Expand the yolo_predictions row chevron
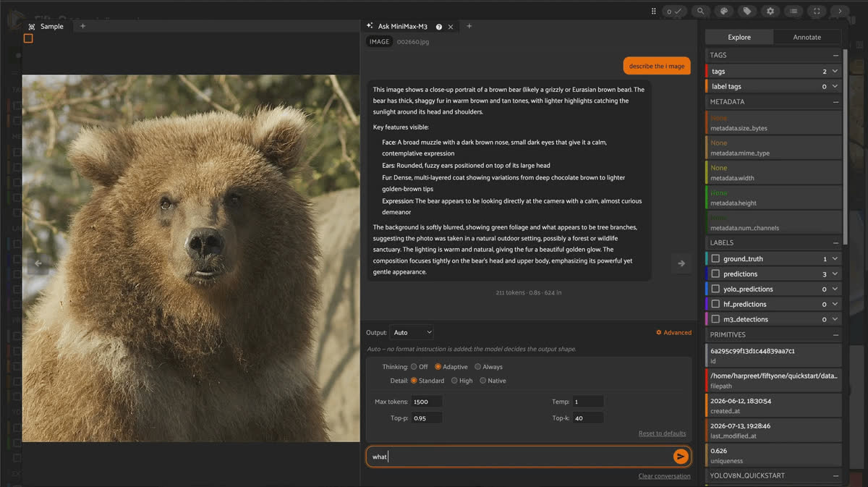 click(x=835, y=289)
